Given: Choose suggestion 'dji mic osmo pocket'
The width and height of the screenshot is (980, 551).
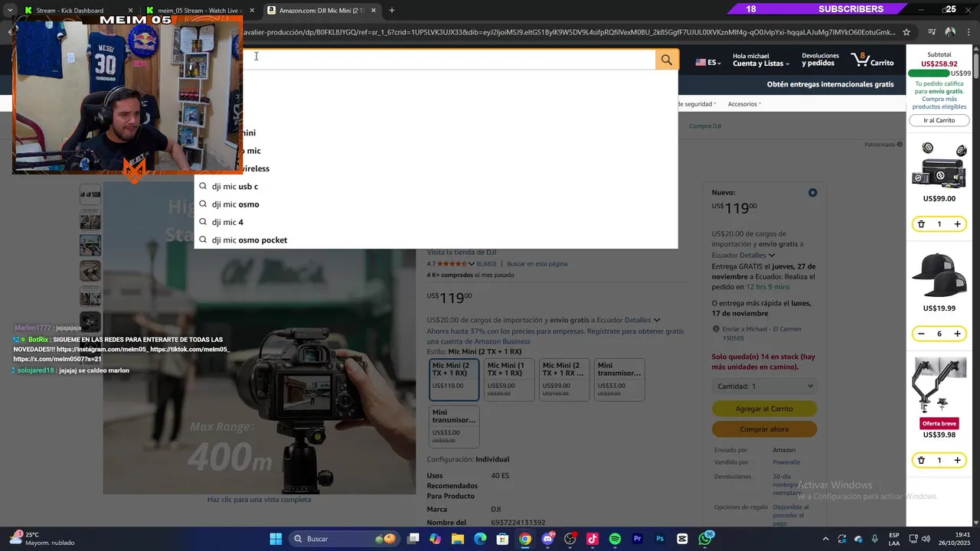Looking at the screenshot, I should point(436,240).
